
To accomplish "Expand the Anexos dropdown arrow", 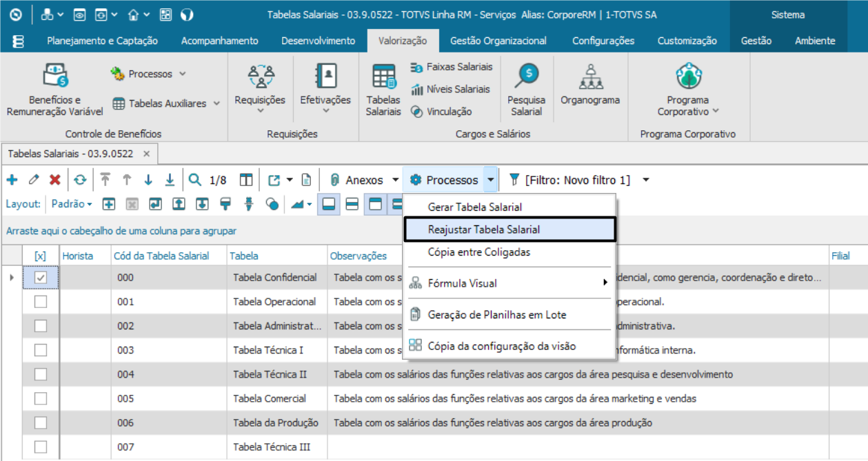I will click(395, 180).
